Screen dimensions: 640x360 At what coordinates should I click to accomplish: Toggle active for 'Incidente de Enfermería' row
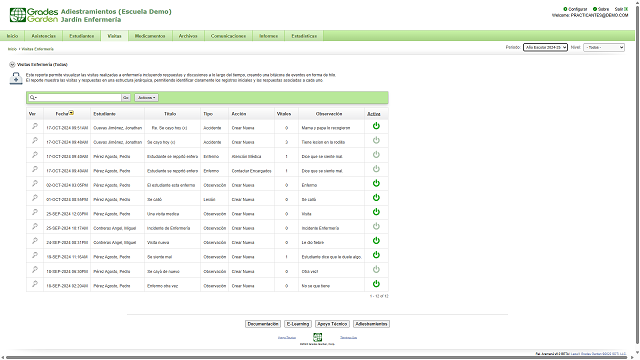[376, 227]
